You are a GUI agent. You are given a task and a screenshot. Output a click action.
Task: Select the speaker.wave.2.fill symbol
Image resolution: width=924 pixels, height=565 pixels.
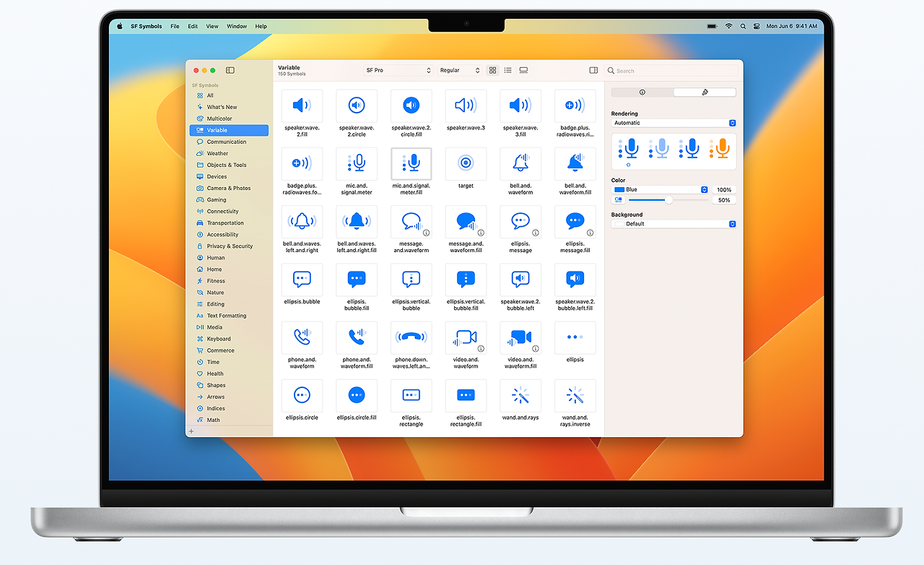coord(302,105)
